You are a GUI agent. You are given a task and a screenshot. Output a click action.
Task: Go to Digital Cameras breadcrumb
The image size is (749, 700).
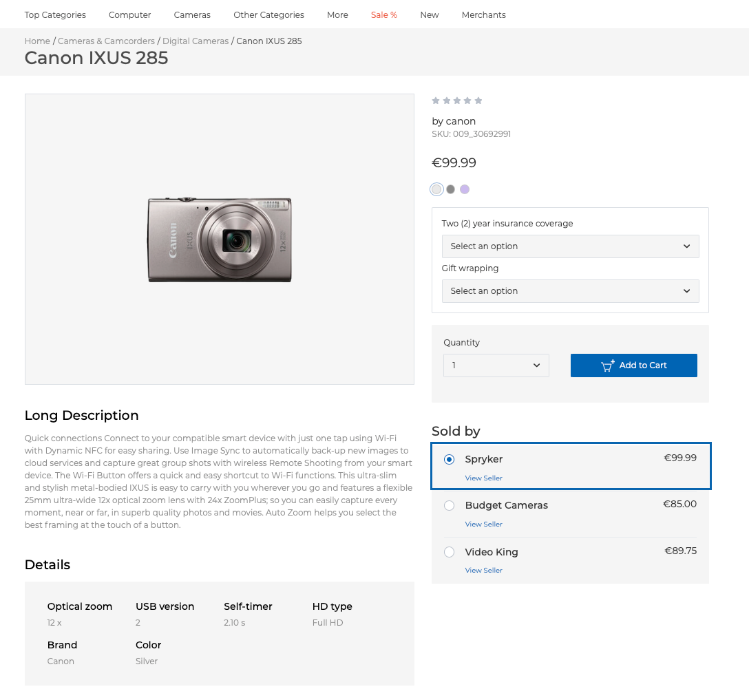pyautogui.click(x=196, y=41)
